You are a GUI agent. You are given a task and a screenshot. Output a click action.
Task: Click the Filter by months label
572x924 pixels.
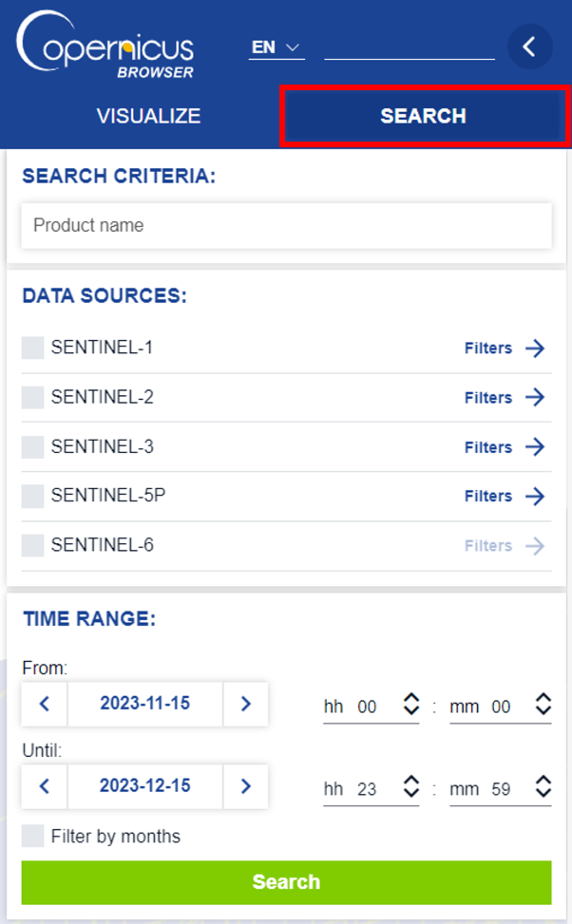pos(116,837)
